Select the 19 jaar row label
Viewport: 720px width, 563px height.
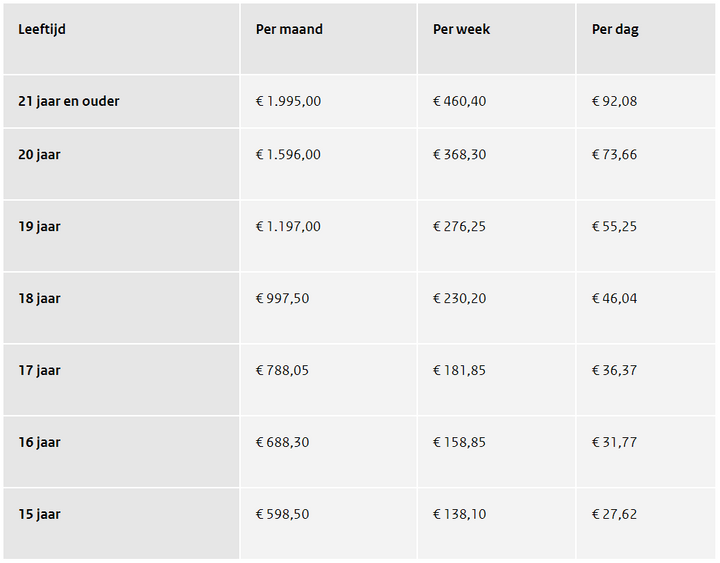pos(39,226)
